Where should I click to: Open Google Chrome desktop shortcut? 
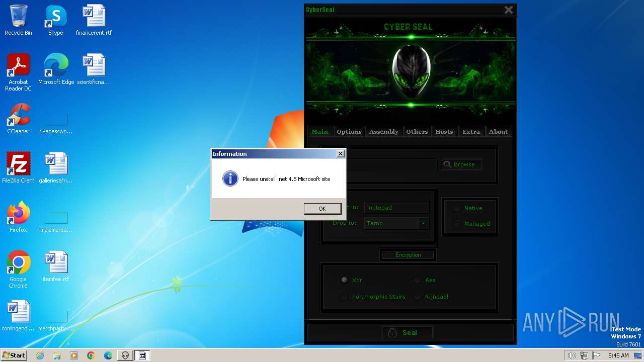coord(18,269)
